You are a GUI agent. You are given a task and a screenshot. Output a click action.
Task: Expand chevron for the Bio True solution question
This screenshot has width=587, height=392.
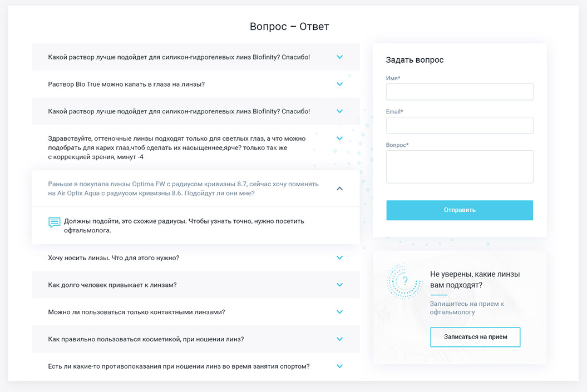pyautogui.click(x=339, y=84)
